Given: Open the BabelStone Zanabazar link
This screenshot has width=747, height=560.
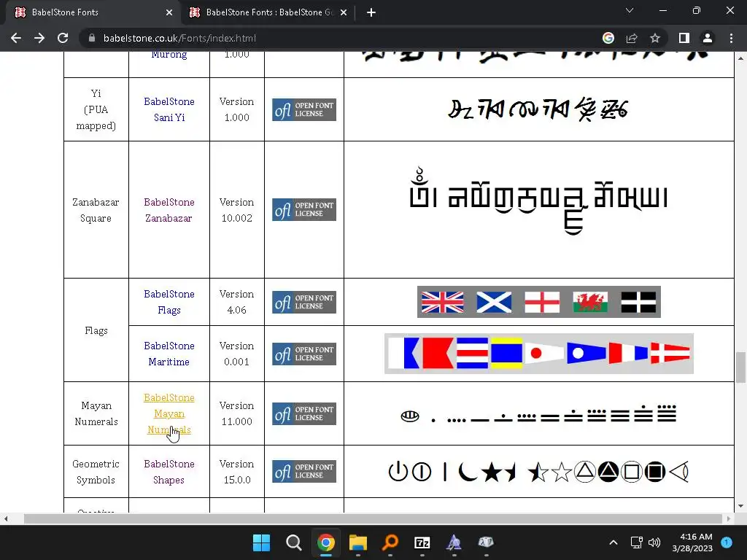Looking at the screenshot, I should 169,210.
